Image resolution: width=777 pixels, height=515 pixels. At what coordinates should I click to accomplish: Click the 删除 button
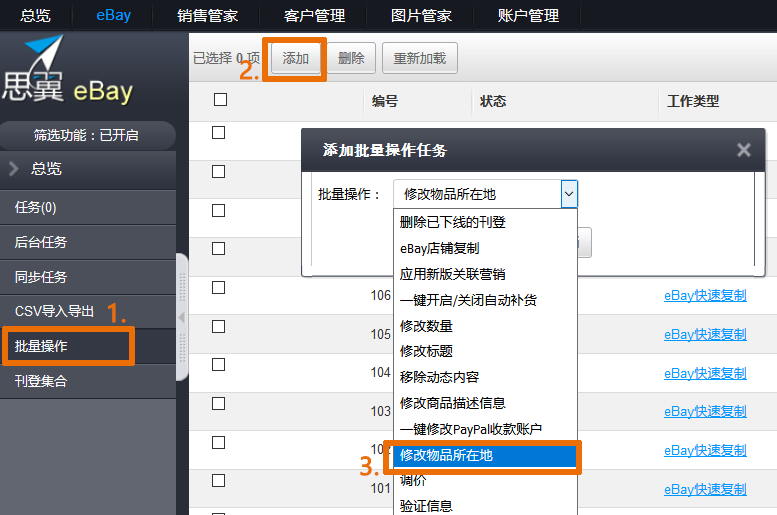point(351,58)
